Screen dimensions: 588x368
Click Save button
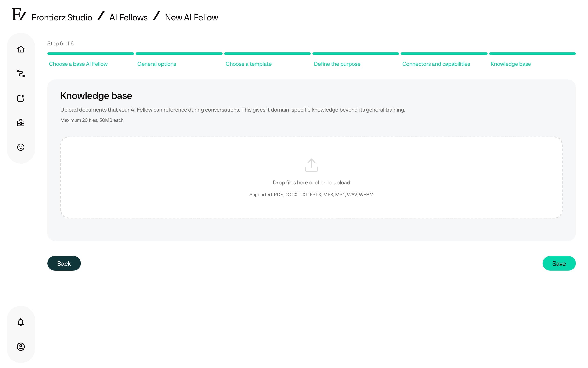point(559,263)
